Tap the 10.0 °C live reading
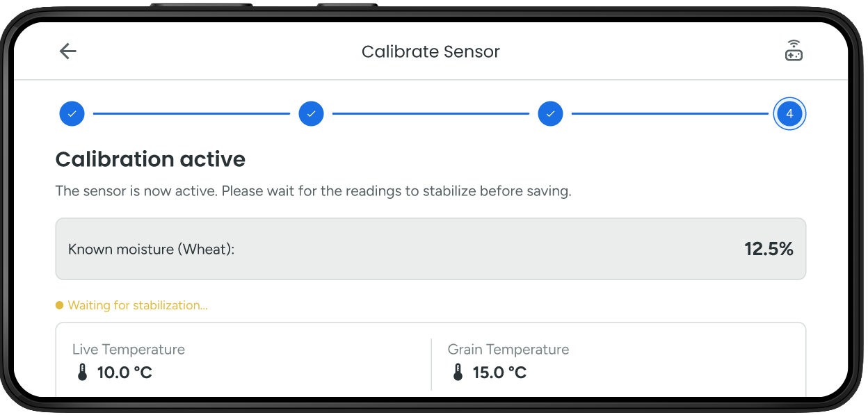Image resolution: width=868 pixels, height=415 pixels. 124,373
